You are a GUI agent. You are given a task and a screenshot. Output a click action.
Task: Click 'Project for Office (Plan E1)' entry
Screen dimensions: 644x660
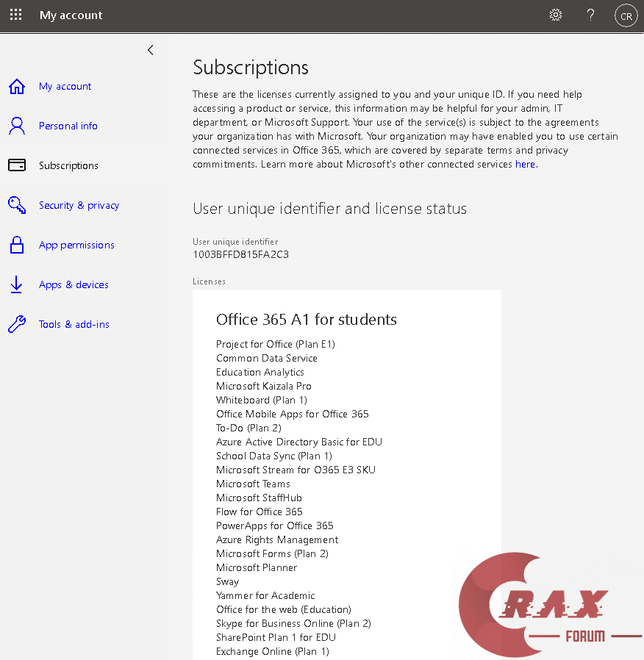[276, 344]
